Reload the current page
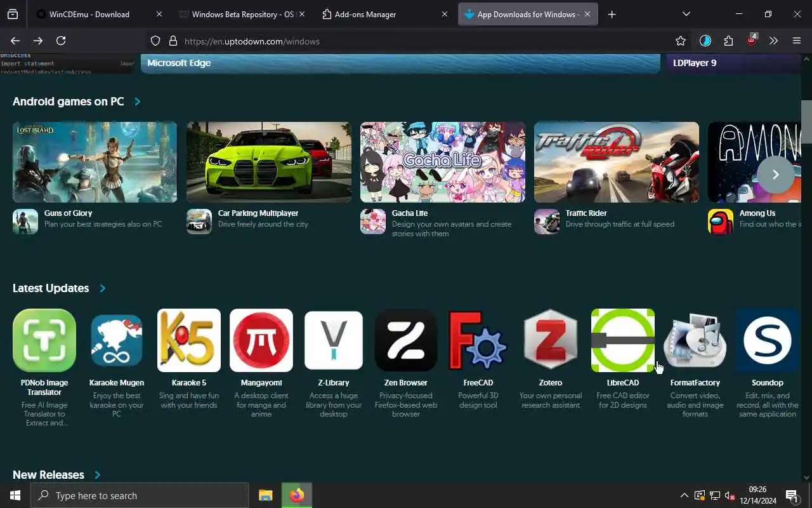812x508 pixels. 61,41
